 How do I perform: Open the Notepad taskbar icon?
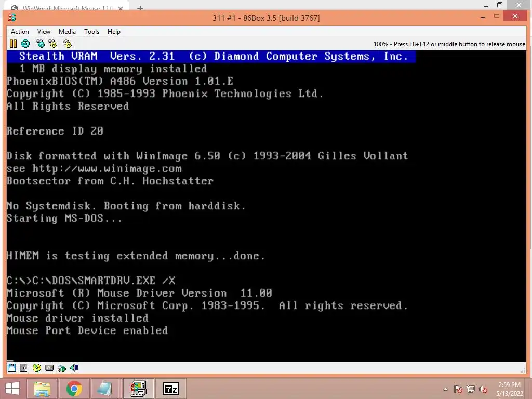105,389
